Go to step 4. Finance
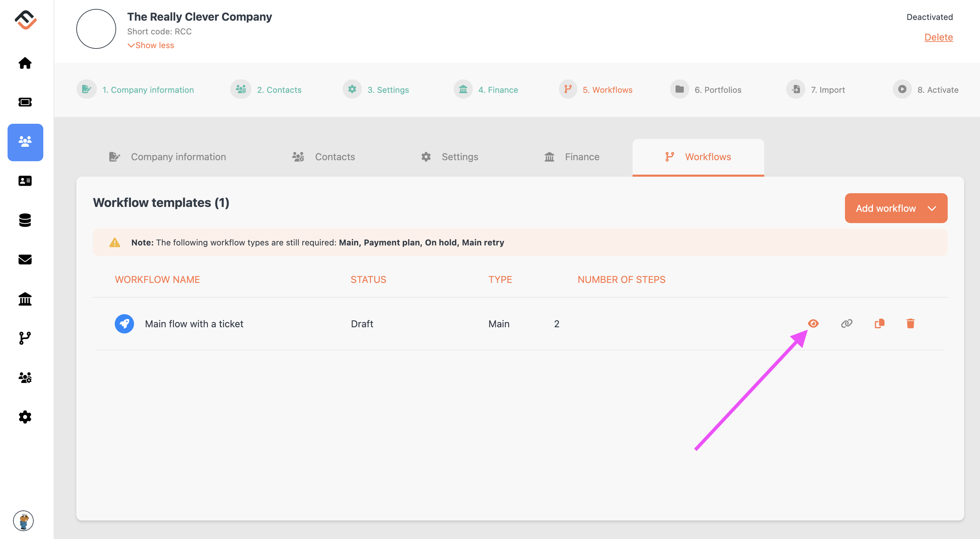 [x=498, y=90]
